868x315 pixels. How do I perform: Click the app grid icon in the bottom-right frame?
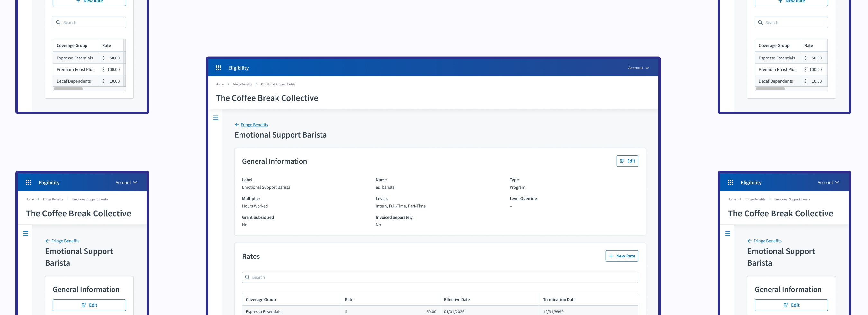pyautogui.click(x=730, y=182)
